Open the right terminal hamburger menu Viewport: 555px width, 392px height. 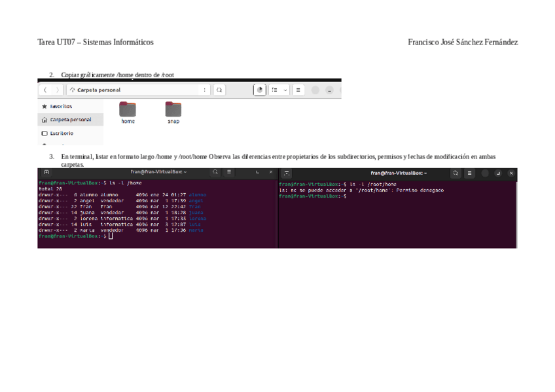coord(470,173)
